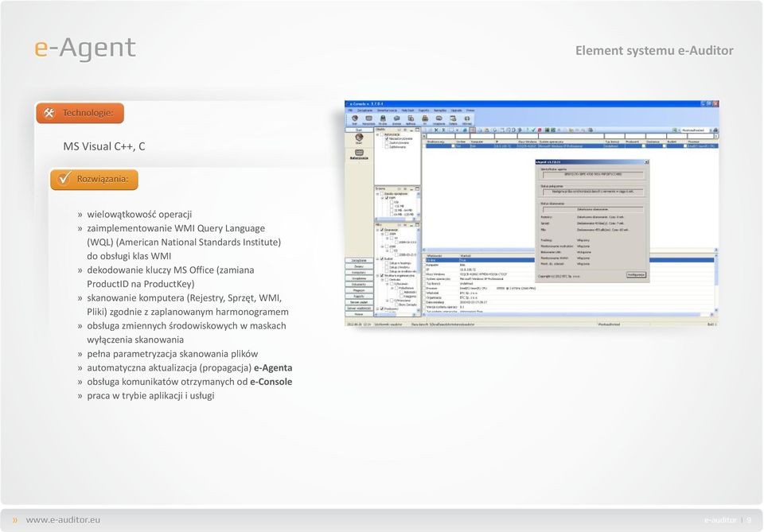Toggle the Niezautoryzowane checkbox in Obiekty tree
Screen dimensions: 764x532
387,138
